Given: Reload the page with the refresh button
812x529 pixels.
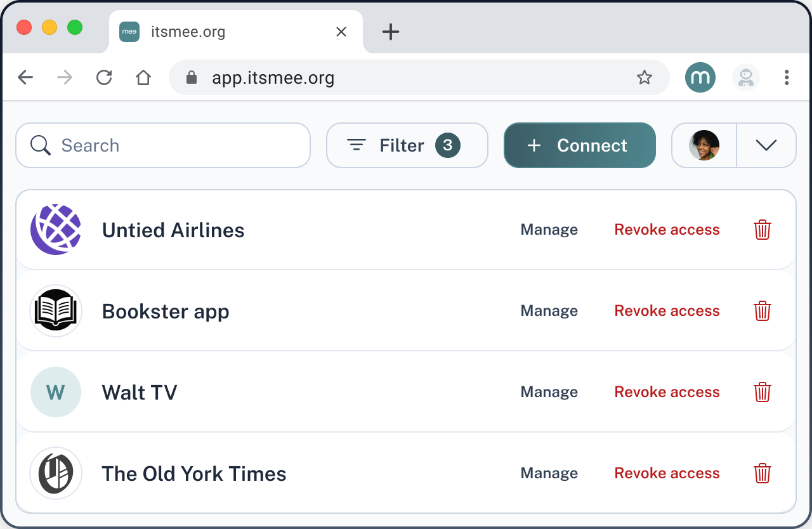Looking at the screenshot, I should pos(104,77).
